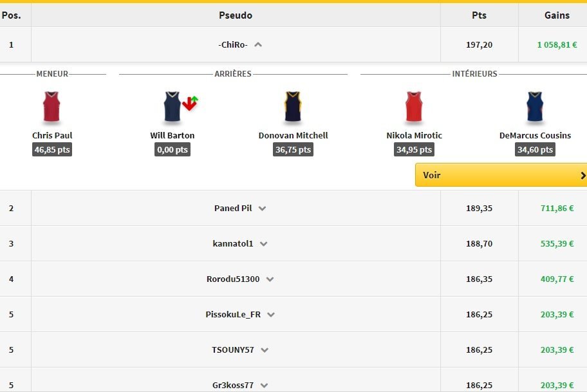Screen dimensions: 587x392
Task: Expand kannatol1's lineup
Action: 264,244
